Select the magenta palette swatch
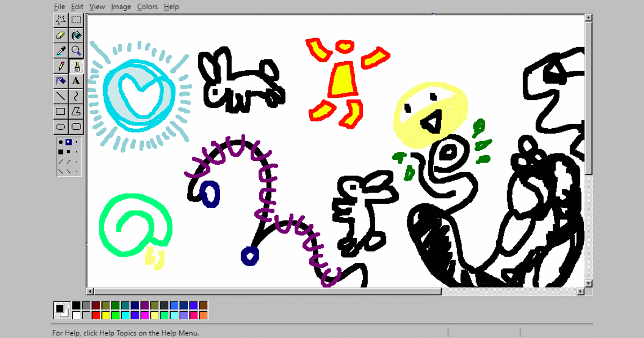 [145, 315]
